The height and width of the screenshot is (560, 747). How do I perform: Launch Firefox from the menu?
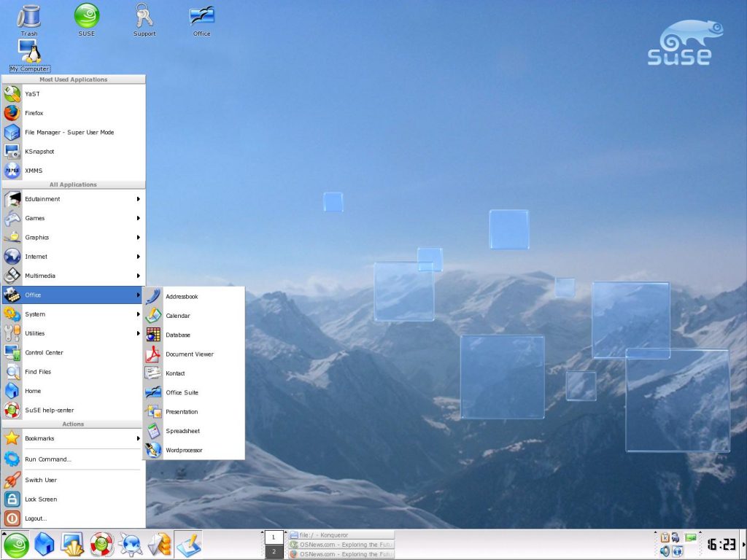click(35, 113)
